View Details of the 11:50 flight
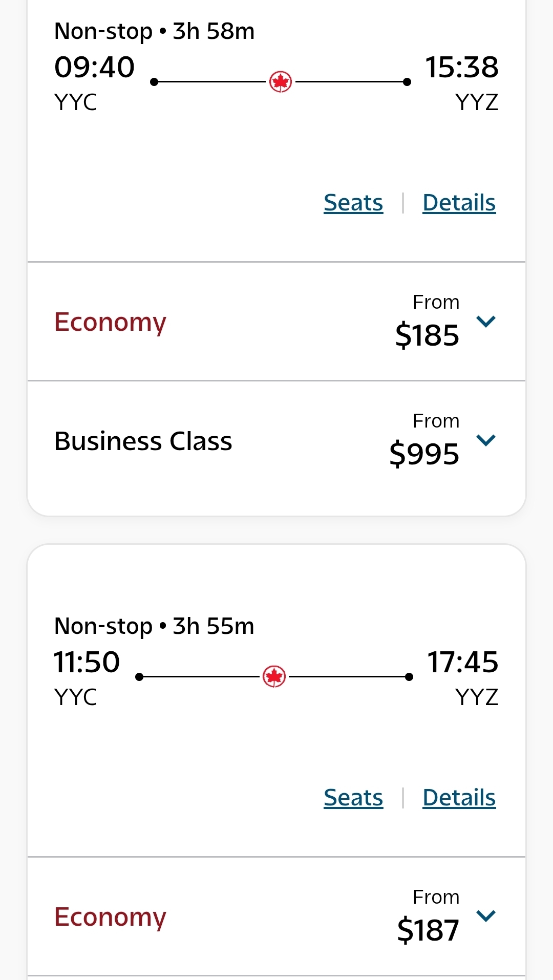Viewport: 553px width, 980px height. [x=459, y=798]
